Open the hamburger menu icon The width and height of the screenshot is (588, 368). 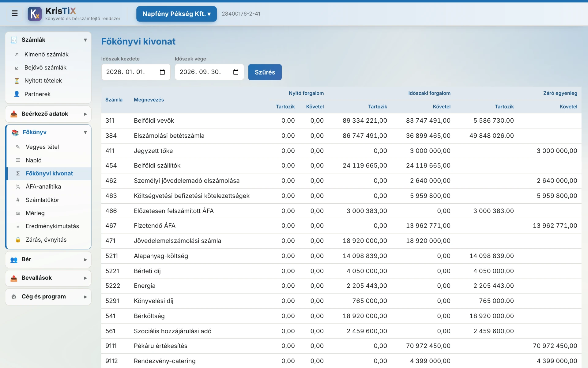pyautogui.click(x=14, y=13)
